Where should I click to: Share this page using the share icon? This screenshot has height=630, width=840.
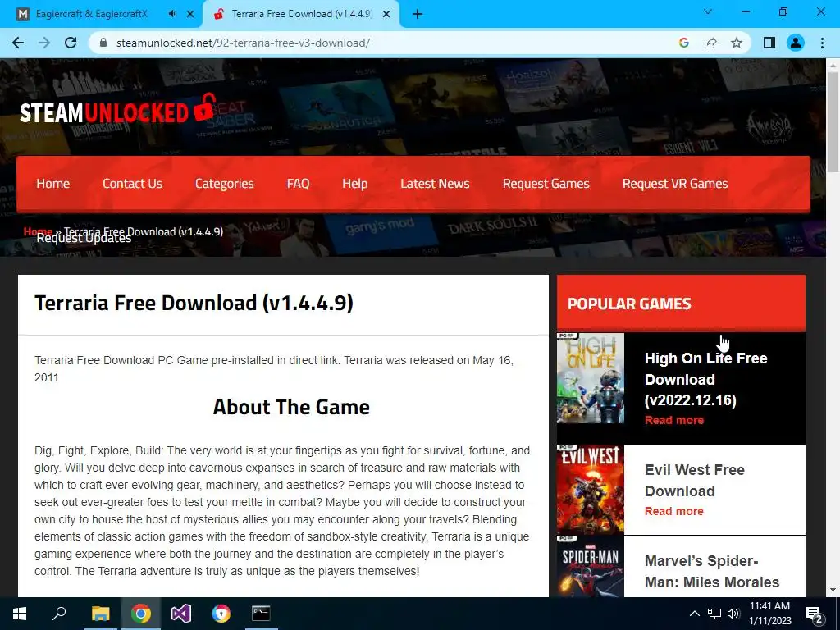tap(710, 43)
